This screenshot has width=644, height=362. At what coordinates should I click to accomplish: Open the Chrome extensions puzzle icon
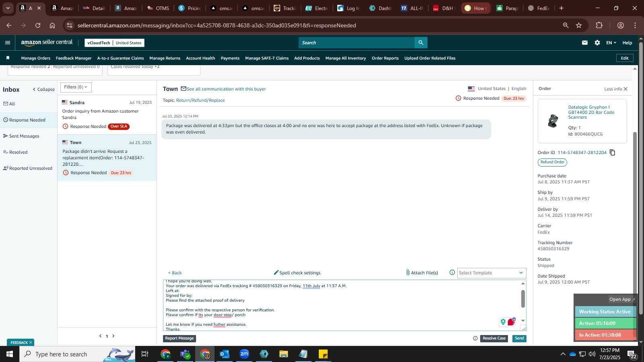tap(599, 25)
